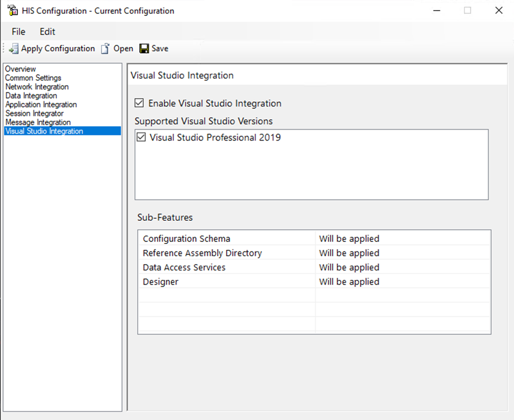
Task: Click the Sub-Features heading
Action: coord(165,218)
